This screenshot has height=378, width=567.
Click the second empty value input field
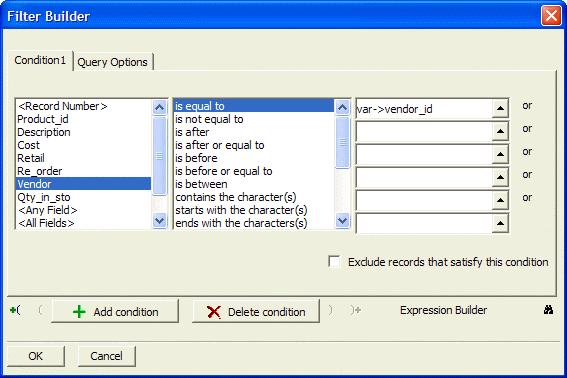(x=424, y=131)
